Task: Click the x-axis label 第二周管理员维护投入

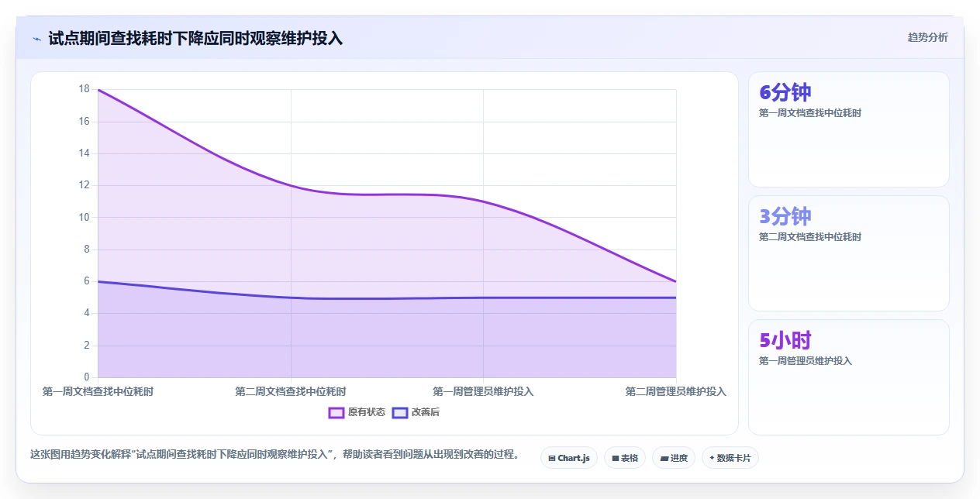Action: [x=676, y=392]
